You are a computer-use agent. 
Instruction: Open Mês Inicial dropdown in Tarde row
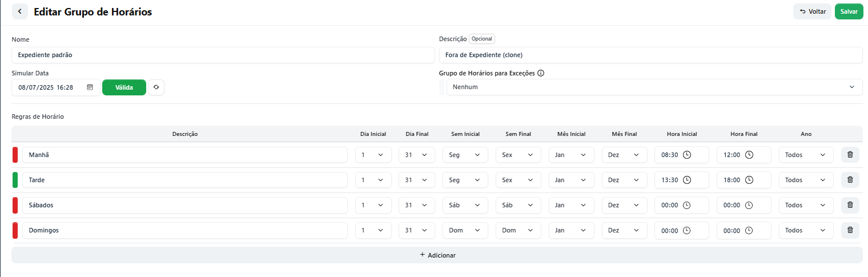pyautogui.click(x=572, y=180)
